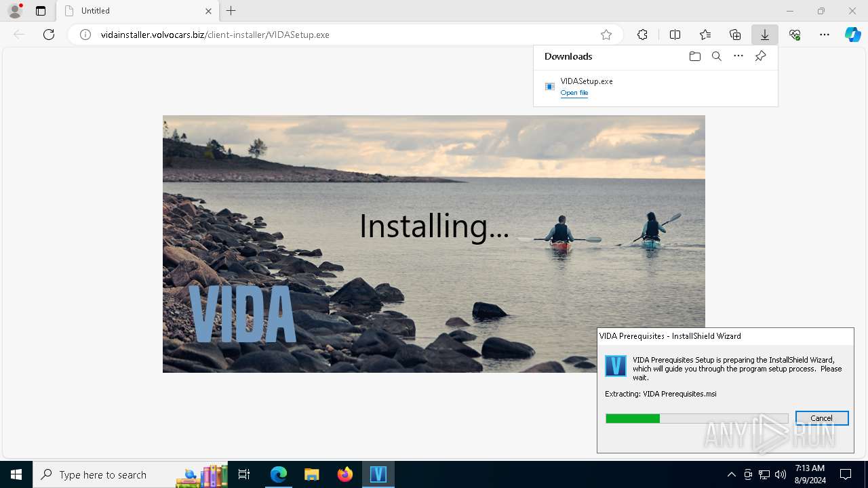
Task: Launch Firefox from the taskbar
Action: click(x=345, y=474)
